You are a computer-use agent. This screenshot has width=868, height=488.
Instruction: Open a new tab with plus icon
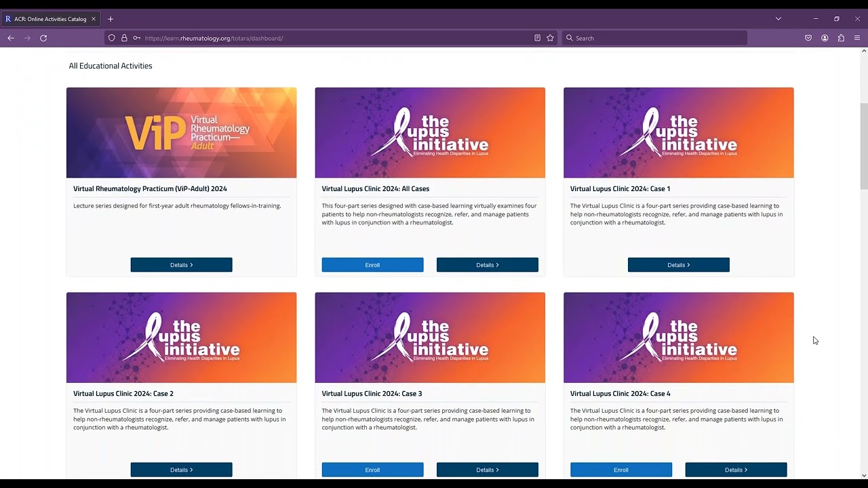tap(111, 19)
